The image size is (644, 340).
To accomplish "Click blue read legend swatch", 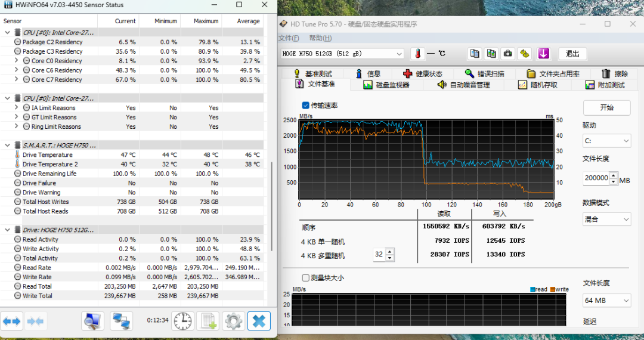I will coord(532,289).
